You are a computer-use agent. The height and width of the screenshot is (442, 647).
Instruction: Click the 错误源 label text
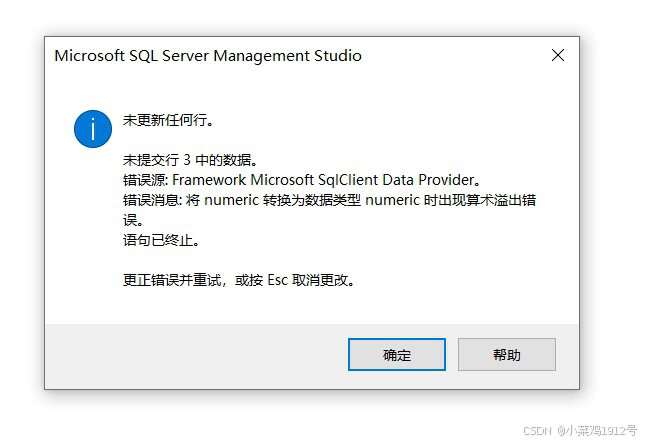tap(145, 180)
